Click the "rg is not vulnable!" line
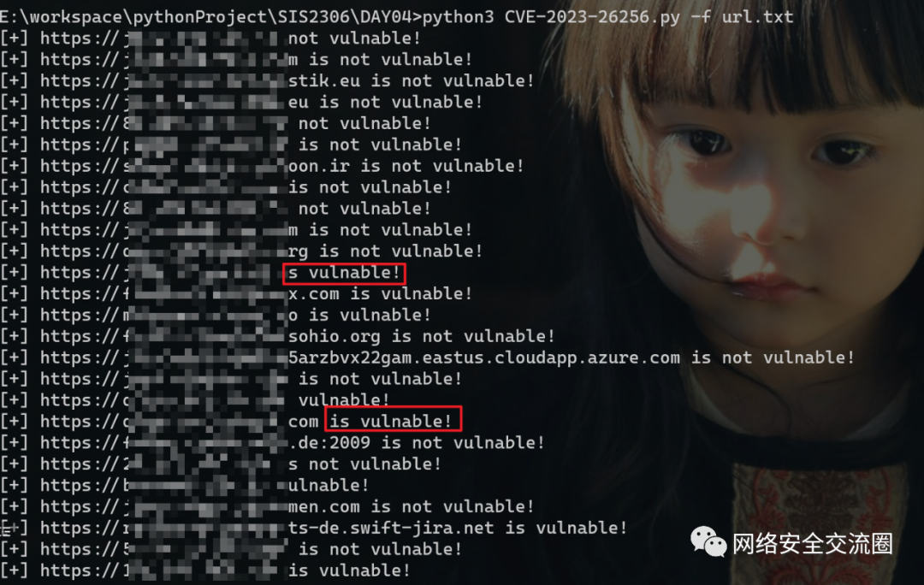The height and width of the screenshot is (585, 924). (385, 251)
